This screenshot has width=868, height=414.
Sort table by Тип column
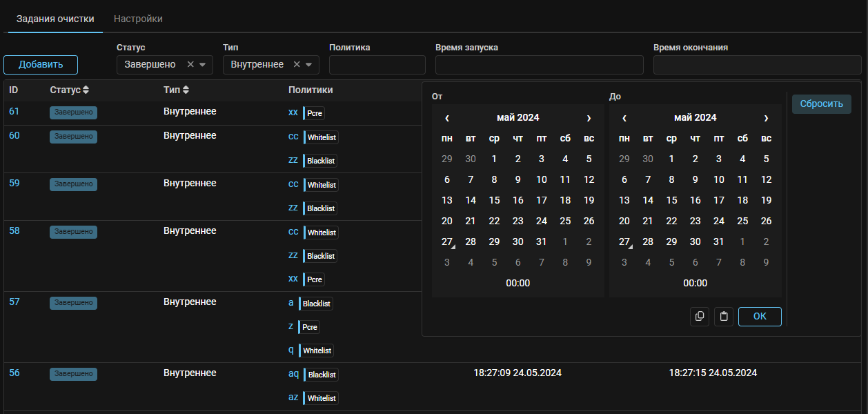point(186,90)
